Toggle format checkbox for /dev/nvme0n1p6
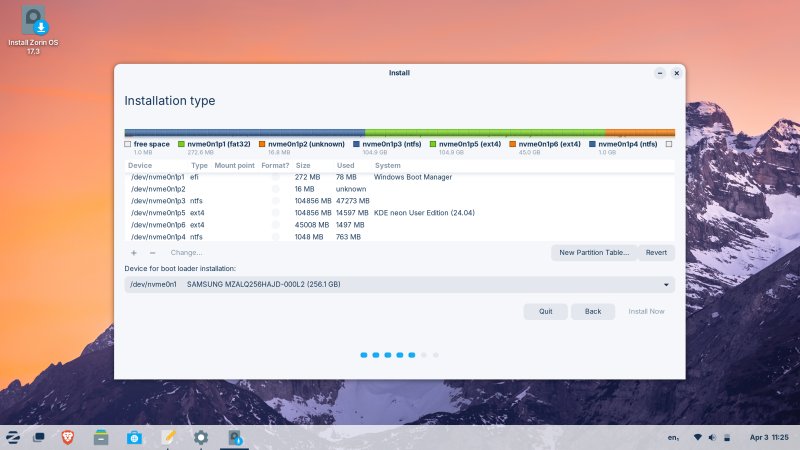This screenshot has width=800, height=450. pyautogui.click(x=275, y=225)
